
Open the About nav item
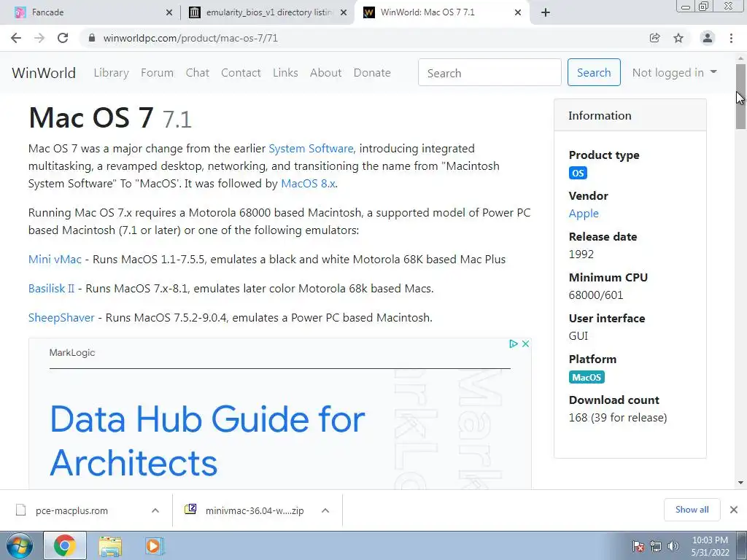pos(326,73)
